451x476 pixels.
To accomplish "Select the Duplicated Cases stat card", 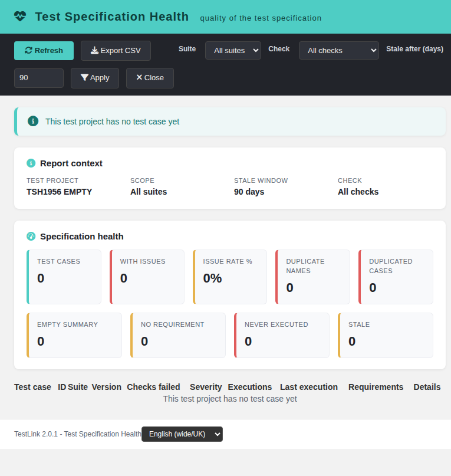I will coord(396,277).
